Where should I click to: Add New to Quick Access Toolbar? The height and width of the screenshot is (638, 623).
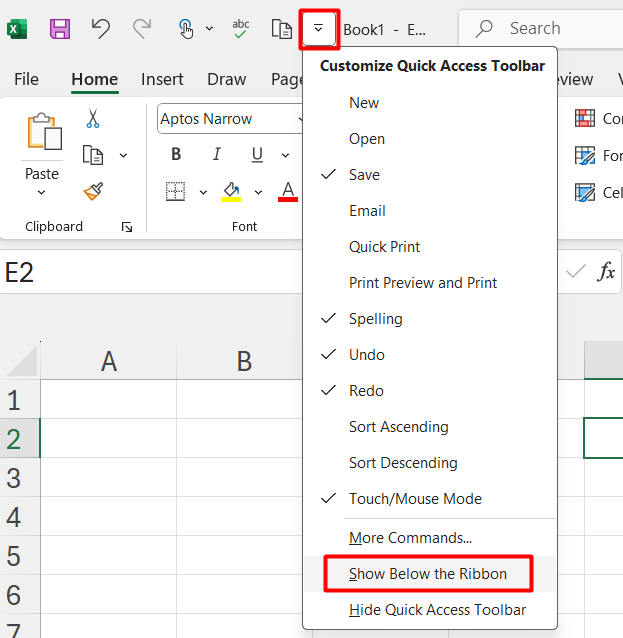430,103
